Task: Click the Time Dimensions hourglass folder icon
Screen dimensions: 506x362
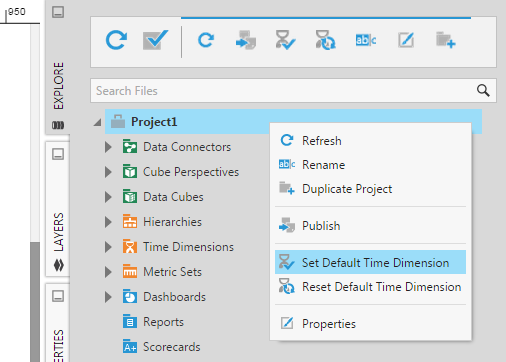Action: coord(130,246)
